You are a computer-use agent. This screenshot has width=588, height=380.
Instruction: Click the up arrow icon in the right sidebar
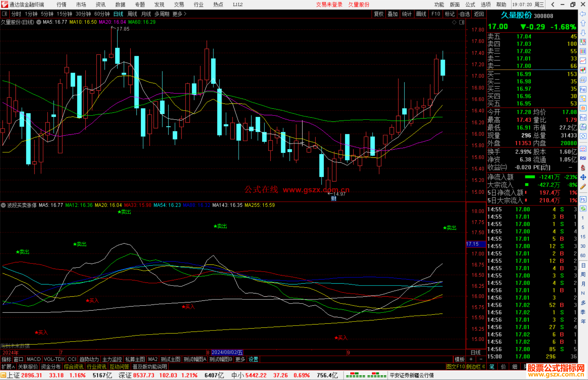point(583,23)
